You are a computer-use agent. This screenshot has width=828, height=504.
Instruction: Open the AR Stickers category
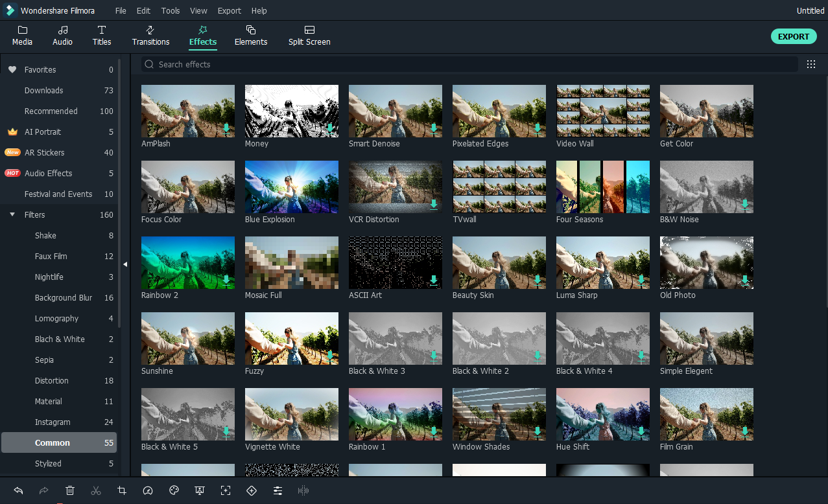60,152
